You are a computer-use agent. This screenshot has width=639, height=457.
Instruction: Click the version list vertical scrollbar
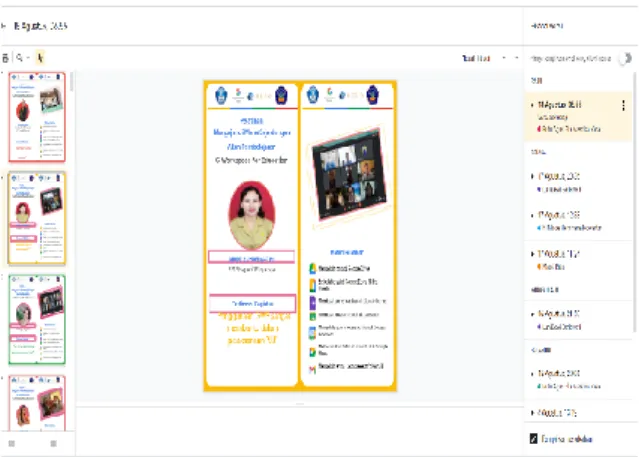(x=635, y=202)
